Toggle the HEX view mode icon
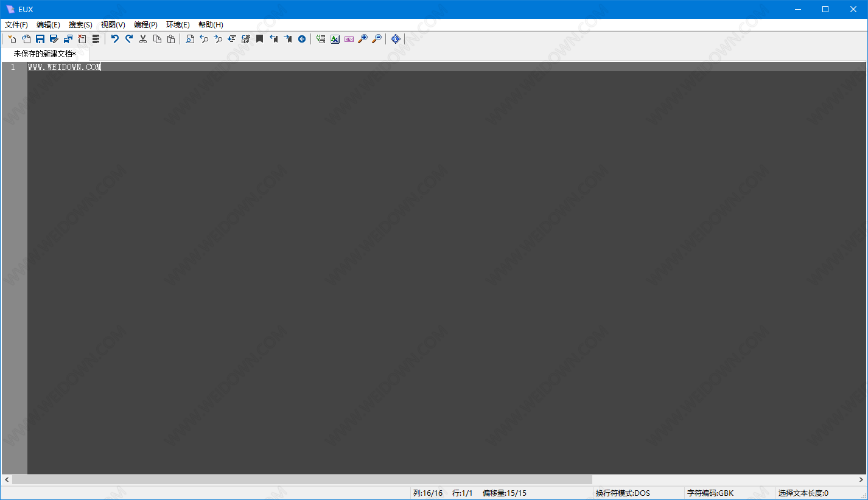This screenshot has height=500, width=868. click(349, 39)
